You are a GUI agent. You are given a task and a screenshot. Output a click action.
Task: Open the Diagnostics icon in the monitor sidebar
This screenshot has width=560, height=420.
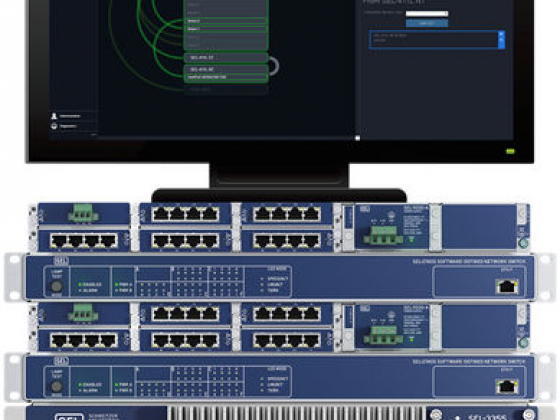pos(54,126)
